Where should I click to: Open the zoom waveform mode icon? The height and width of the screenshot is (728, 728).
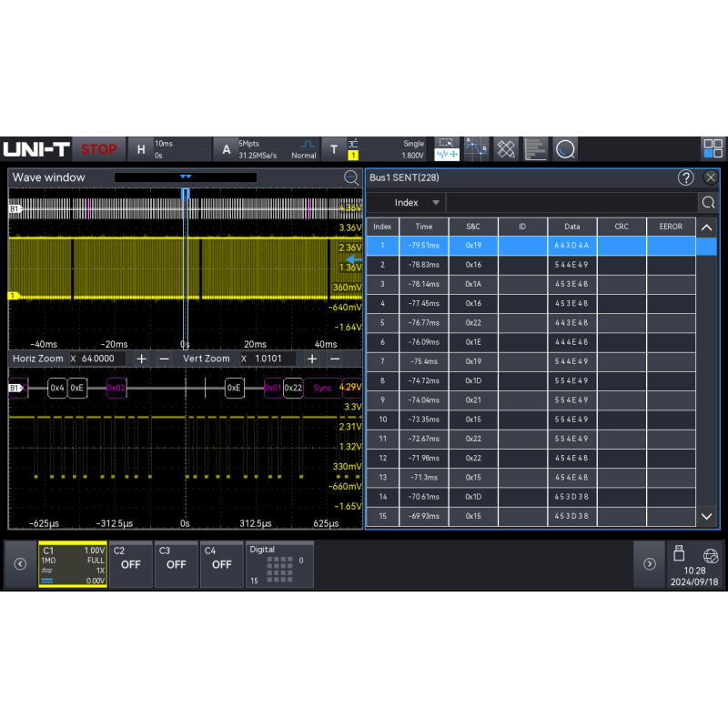click(447, 149)
